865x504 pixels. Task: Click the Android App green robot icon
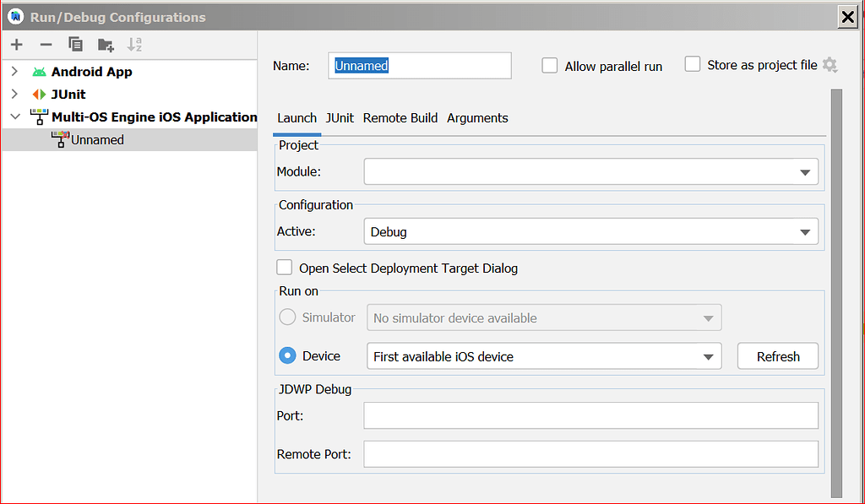pyautogui.click(x=39, y=72)
